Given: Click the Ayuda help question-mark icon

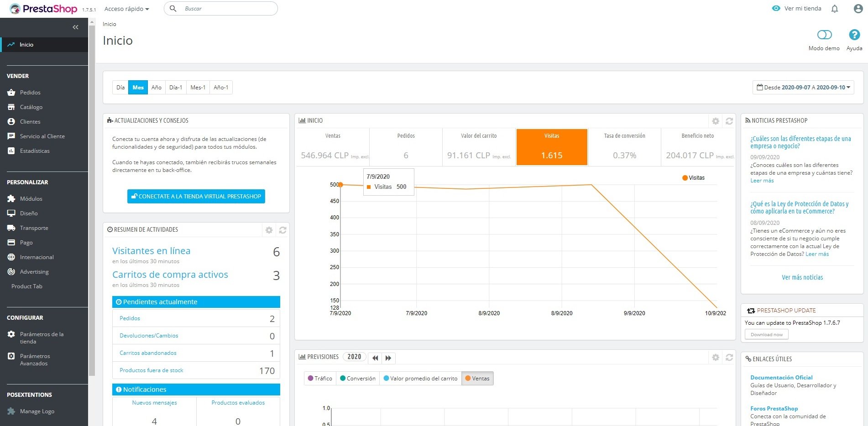Looking at the screenshot, I should (854, 35).
